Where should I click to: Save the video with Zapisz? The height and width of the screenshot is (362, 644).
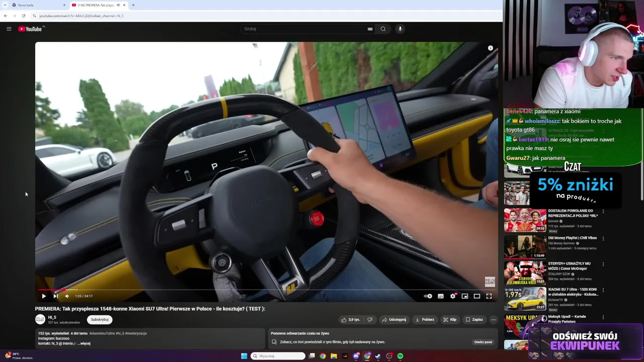pyautogui.click(x=474, y=319)
